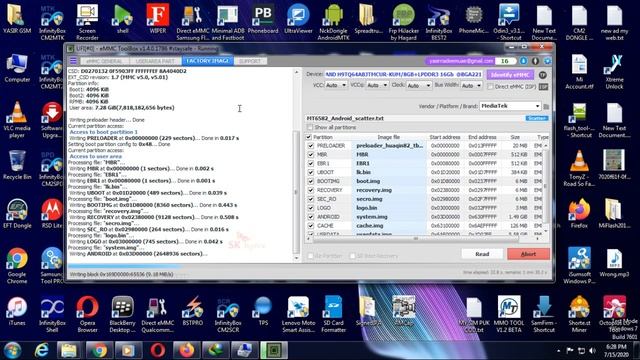
Task: Click the blue info icon beside the counter
Action: [524, 61]
